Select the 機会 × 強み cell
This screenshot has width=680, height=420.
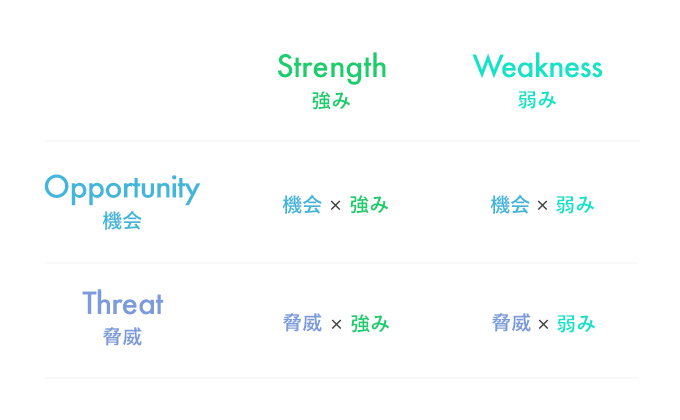tap(335, 205)
